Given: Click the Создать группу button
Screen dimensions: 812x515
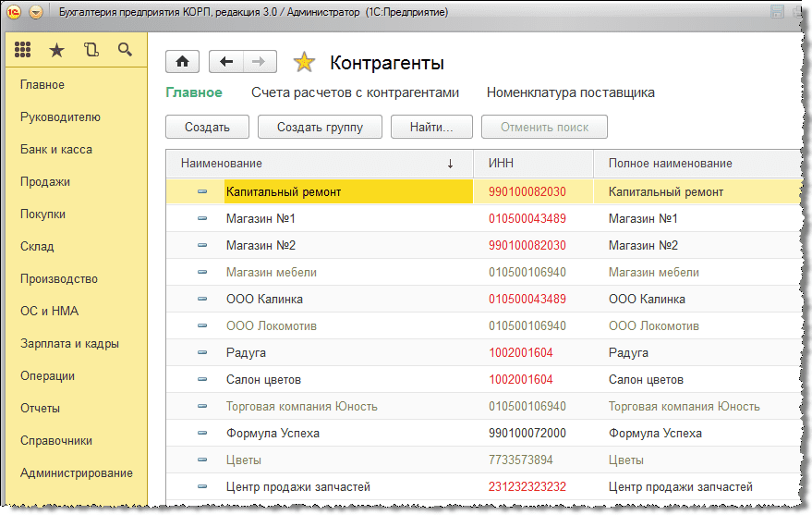Looking at the screenshot, I should coord(320,127).
